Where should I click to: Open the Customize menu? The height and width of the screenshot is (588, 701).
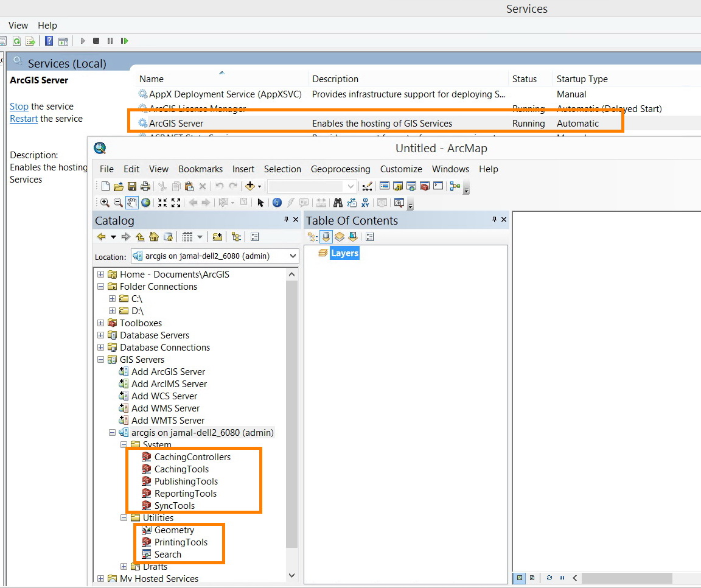point(400,169)
